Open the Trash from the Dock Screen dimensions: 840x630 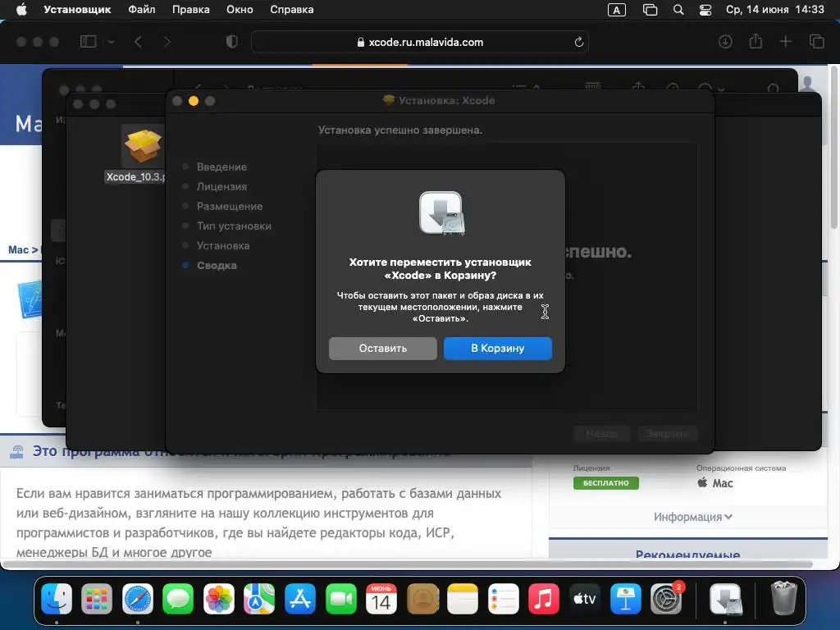783,598
